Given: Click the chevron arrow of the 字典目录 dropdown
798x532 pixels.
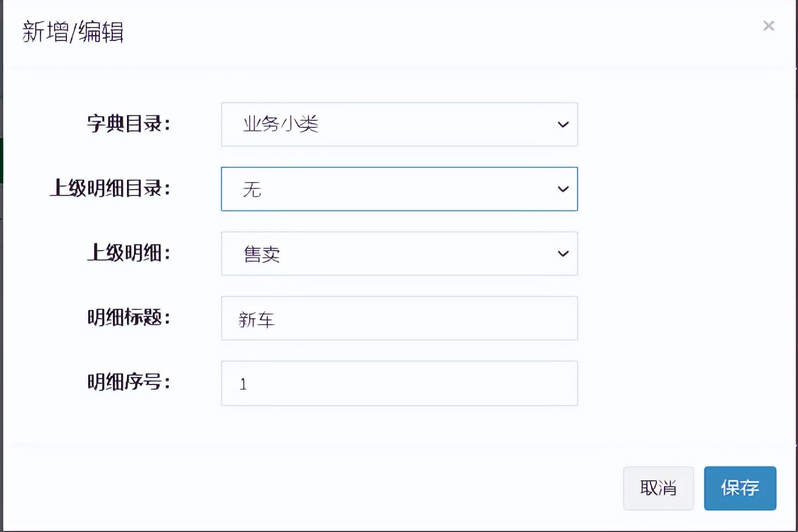Looking at the screenshot, I should (563, 124).
